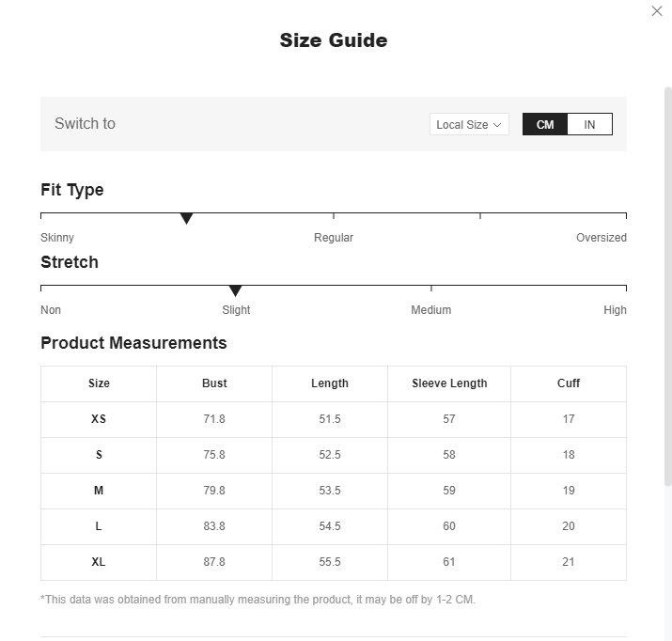Screen dimensions: 672x641
Task: Click the Fit Type slider marker
Action: tap(186, 218)
